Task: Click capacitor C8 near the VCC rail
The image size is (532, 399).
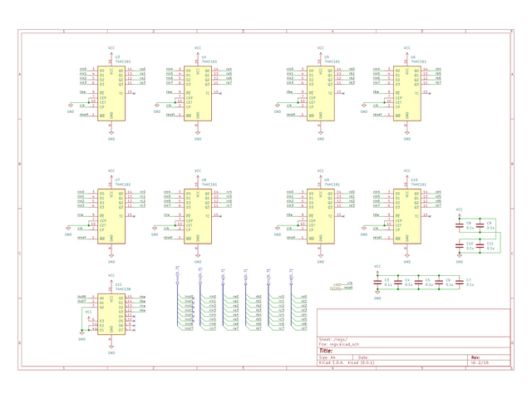Action: click(x=460, y=225)
